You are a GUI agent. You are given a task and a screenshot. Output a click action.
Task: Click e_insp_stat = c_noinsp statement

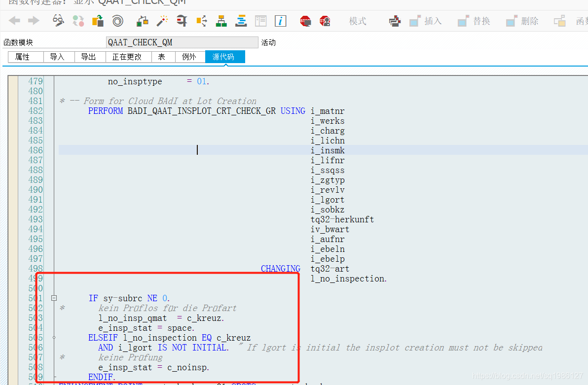point(154,367)
